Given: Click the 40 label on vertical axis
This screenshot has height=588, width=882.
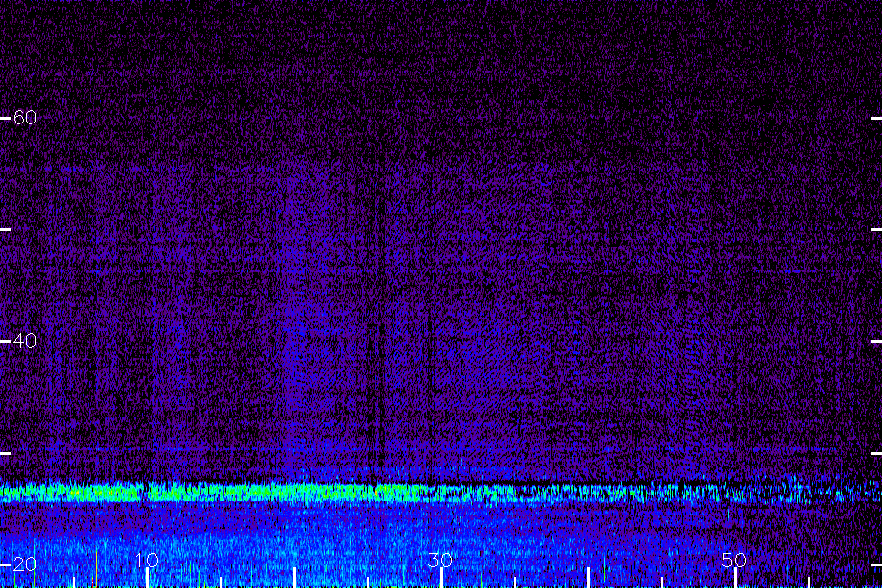Looking at the screenshot, I should (x=24, y=340).
